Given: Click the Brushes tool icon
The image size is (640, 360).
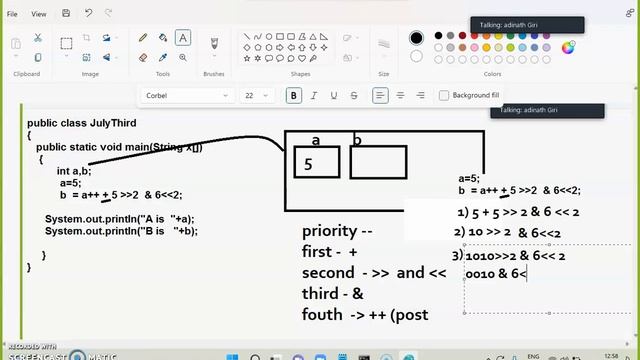Looking at the screenshot, I should [214, 43].
